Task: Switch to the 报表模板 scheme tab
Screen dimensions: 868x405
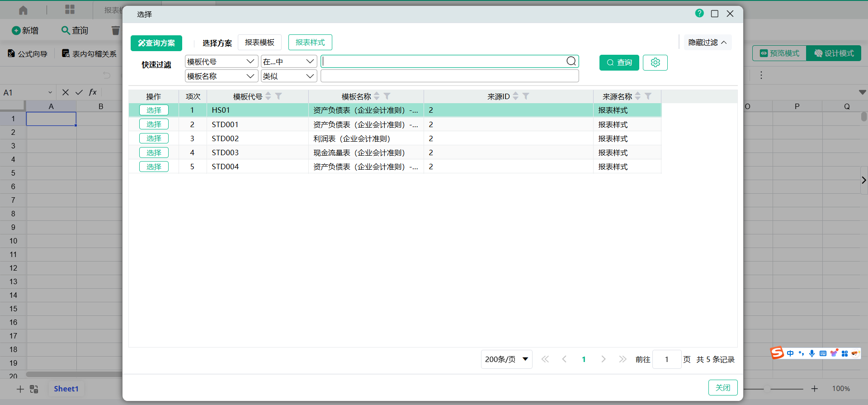Action: pyautogui.click(x=259, y=43)
